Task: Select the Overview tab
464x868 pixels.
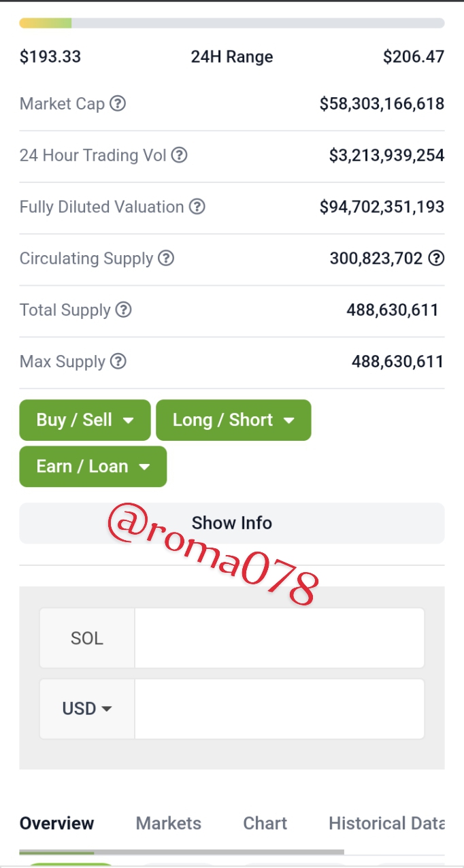Action: tap(57, 823)
